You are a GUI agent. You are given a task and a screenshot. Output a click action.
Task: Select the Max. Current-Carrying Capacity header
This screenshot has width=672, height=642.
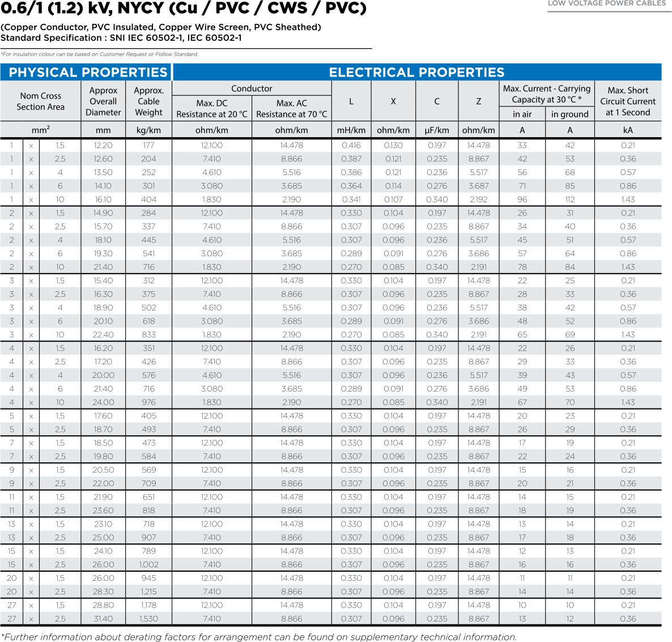[546, 94]
